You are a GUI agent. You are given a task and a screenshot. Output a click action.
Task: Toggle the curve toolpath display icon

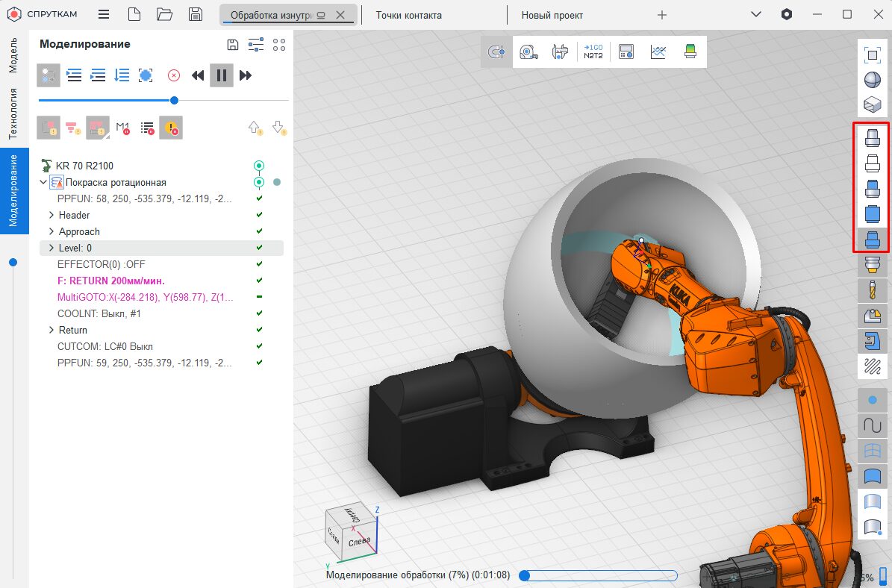coord(871,425)
